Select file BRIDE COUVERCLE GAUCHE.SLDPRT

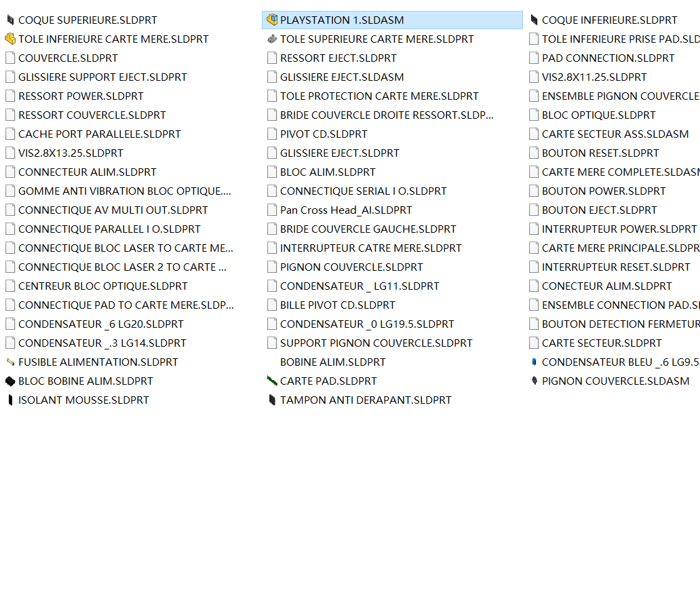click(368, 229)
